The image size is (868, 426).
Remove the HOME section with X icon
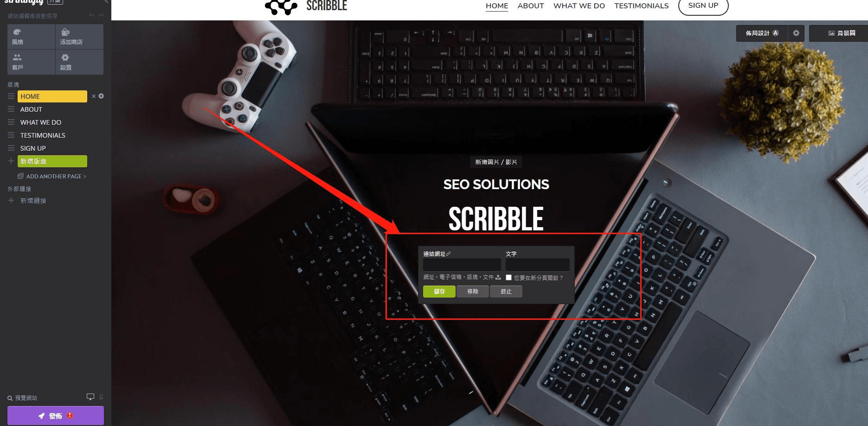(x=94, y=96)
